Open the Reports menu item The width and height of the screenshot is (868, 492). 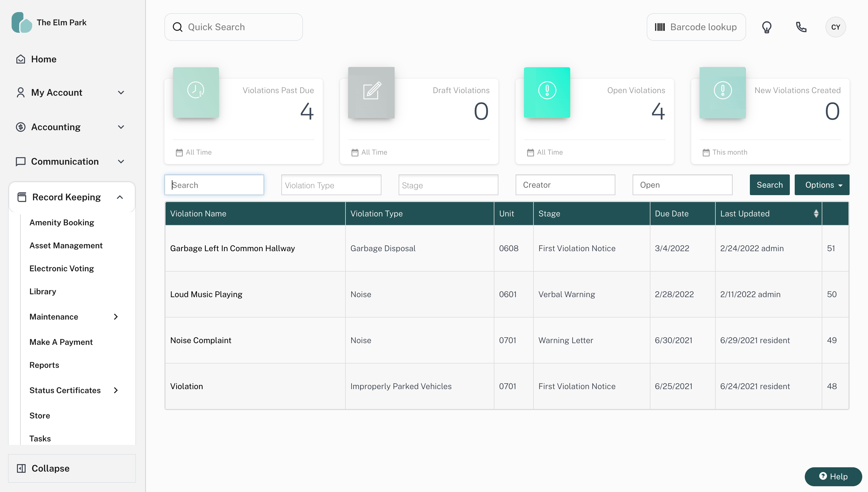tap(44, 365)
